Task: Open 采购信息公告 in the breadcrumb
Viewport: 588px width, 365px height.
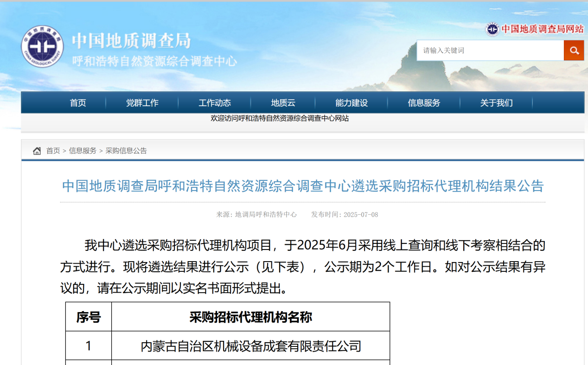Action: [126, 151]
